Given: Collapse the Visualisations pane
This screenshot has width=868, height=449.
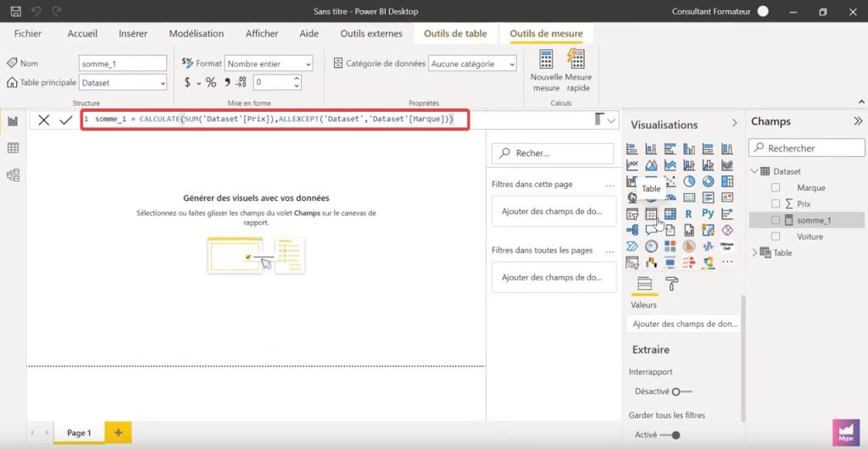Looking at the screenshot, I should 735,123.
